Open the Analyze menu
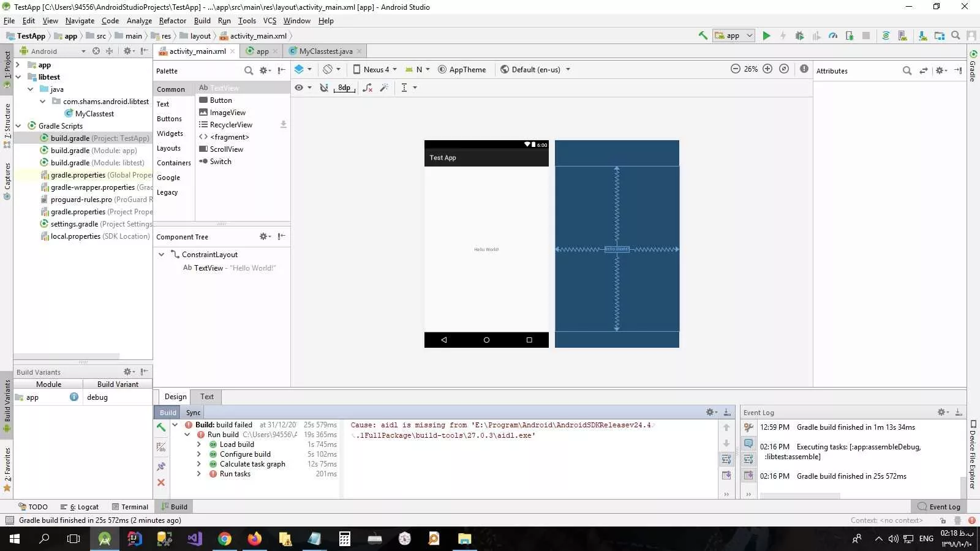The width and height of the screenshot is (980, 551). [139, 21]
